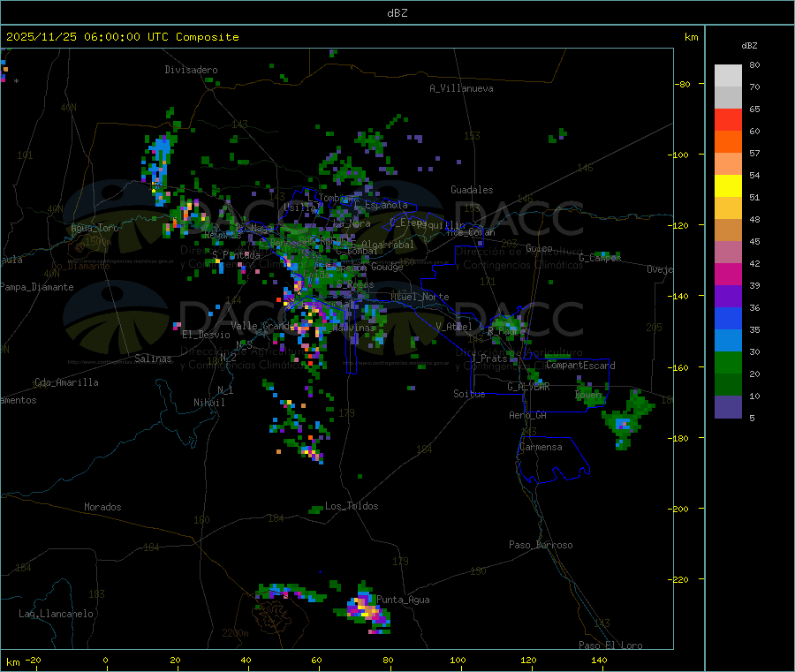The width and height of the screenshot is (795, 672).
Task: Click the Goudge location label
Action: [387, 267]
